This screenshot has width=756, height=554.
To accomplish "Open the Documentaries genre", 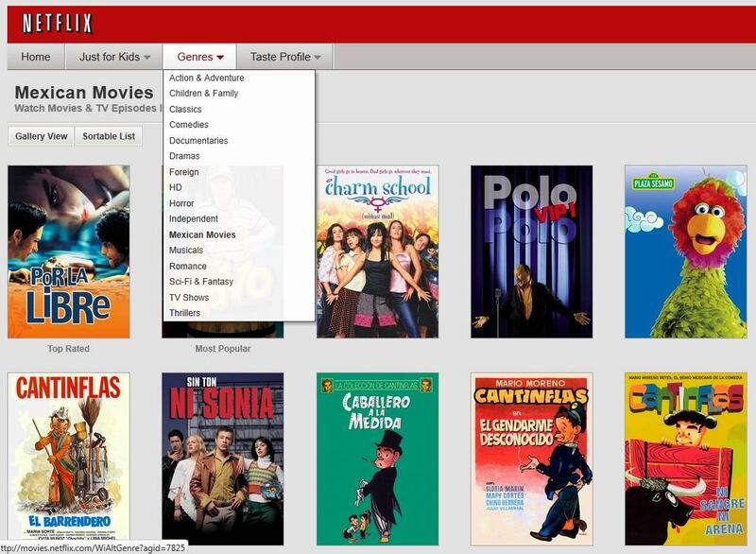I will click(x=198, y=141).
